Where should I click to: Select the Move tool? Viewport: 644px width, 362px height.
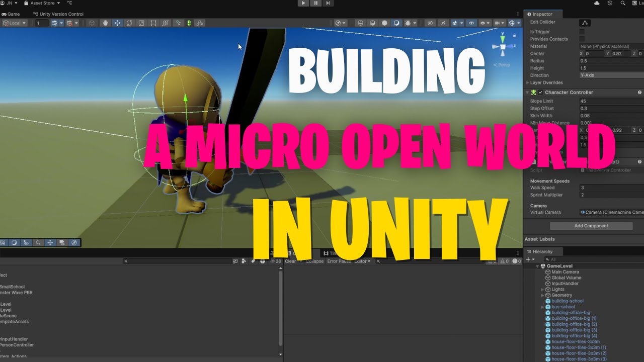(117, 23)
